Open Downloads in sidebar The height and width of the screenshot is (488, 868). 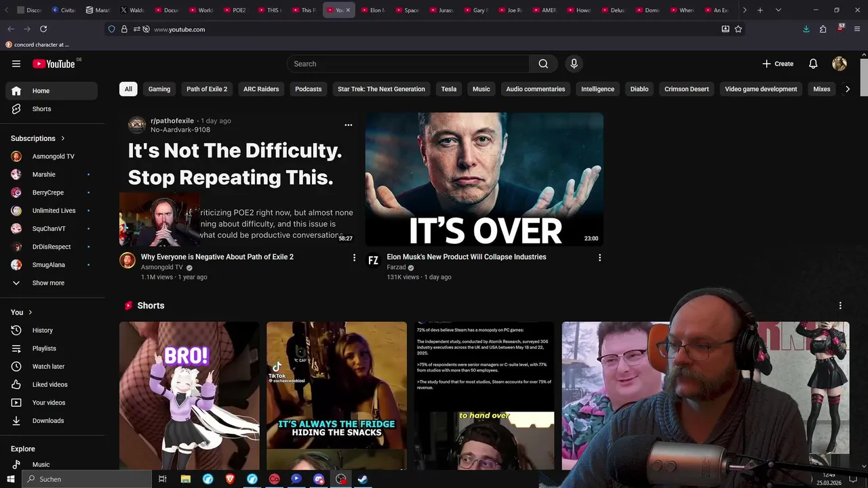(52, 421)
